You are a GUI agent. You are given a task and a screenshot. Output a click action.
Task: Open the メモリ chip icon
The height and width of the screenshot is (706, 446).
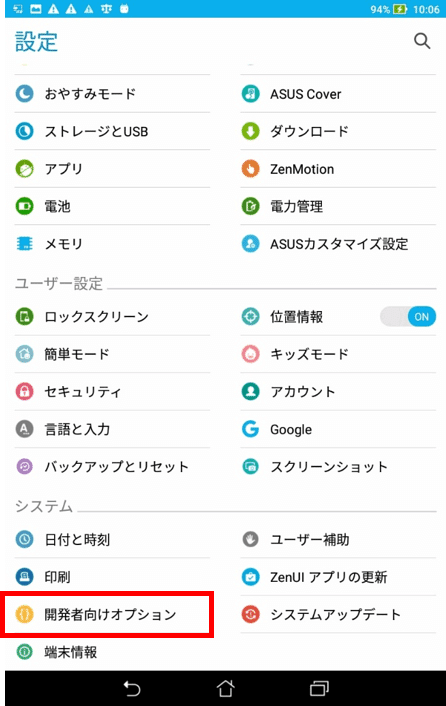coord(24,244)
